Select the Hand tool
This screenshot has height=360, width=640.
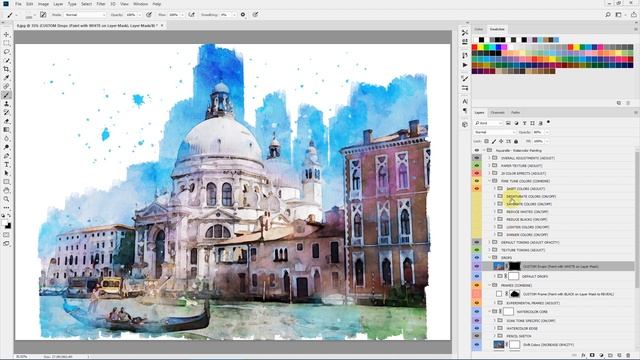[x=7, y=191]
